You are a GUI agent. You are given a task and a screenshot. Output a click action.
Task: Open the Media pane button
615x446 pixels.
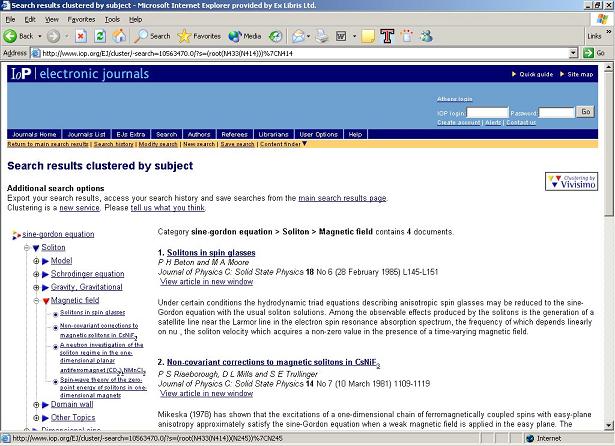click(x=245, y=36)
